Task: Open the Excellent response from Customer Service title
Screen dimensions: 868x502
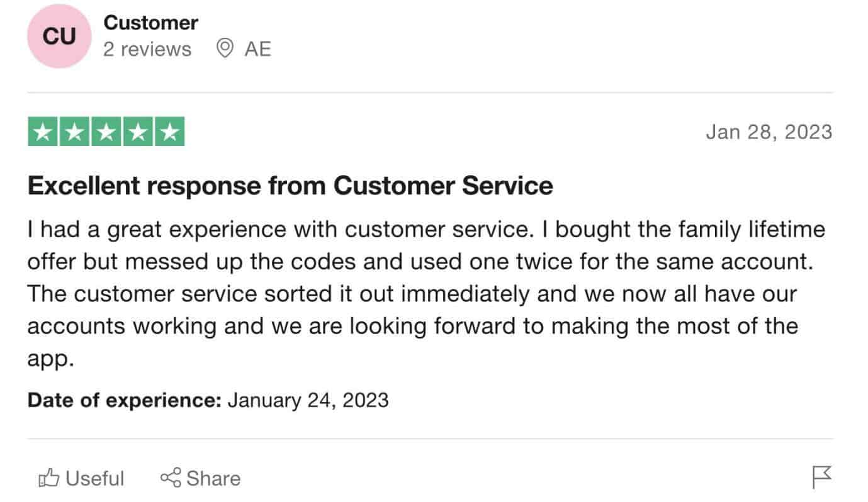Action: point(290,186)
